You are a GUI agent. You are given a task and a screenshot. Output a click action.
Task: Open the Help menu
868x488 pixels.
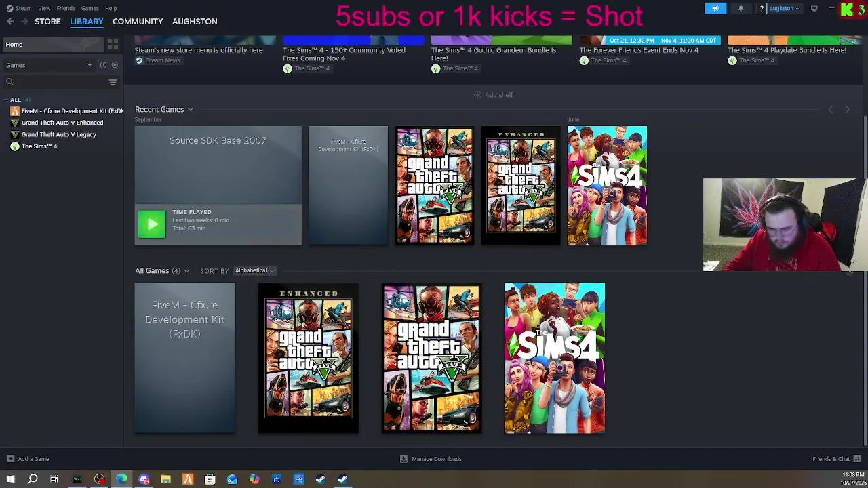(111, 8)
